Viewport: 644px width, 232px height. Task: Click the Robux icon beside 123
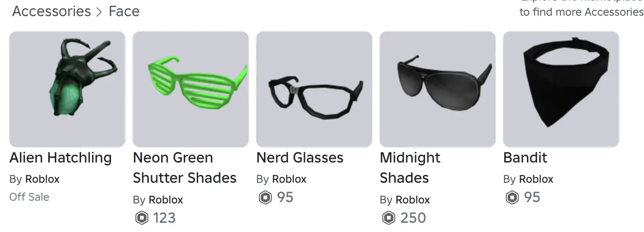[141, 218]
